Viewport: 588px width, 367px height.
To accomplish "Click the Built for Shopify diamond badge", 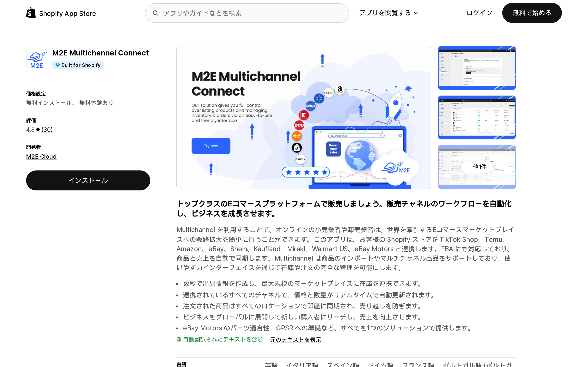I will tap(58, 65).
